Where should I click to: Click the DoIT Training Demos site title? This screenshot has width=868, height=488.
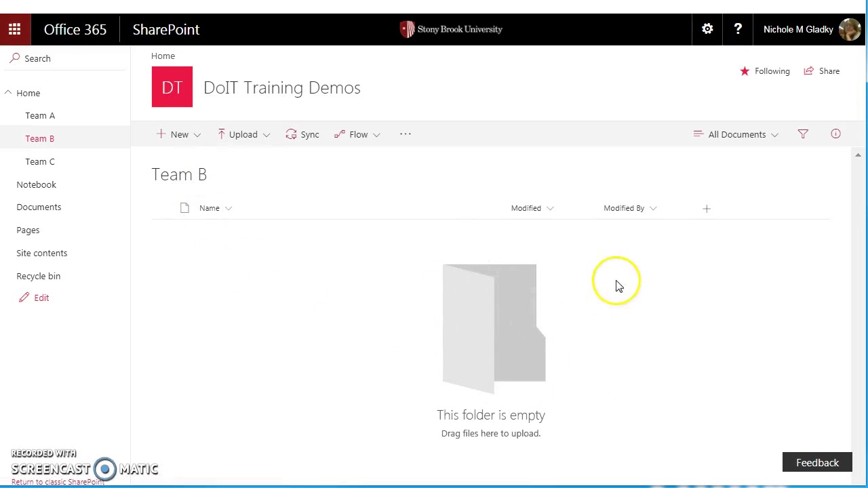281,87
